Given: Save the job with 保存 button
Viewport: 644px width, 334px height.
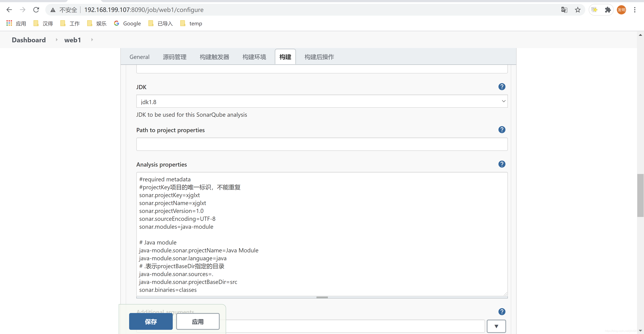Looking at the screenshot, I should pos(151,321).
